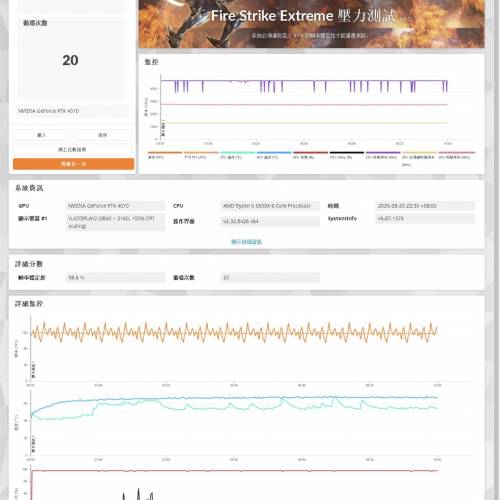
Task: Click the 系統資訊 section heading
Action: 29,188
